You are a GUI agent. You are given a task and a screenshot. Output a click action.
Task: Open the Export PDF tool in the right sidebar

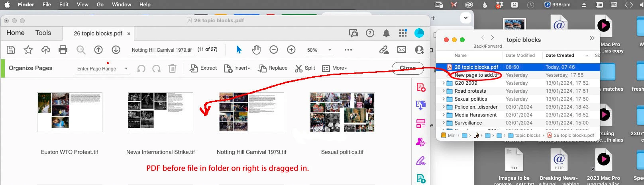point(421,105)
